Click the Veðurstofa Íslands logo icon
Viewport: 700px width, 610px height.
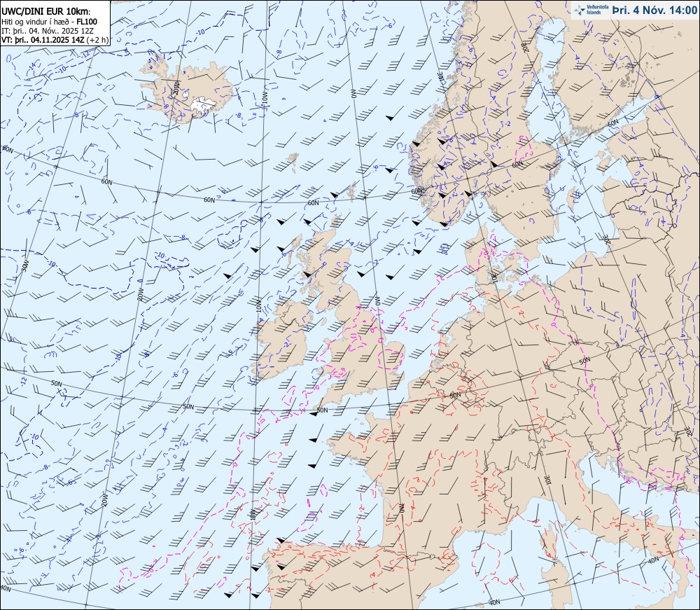click(x=580, y=10)
